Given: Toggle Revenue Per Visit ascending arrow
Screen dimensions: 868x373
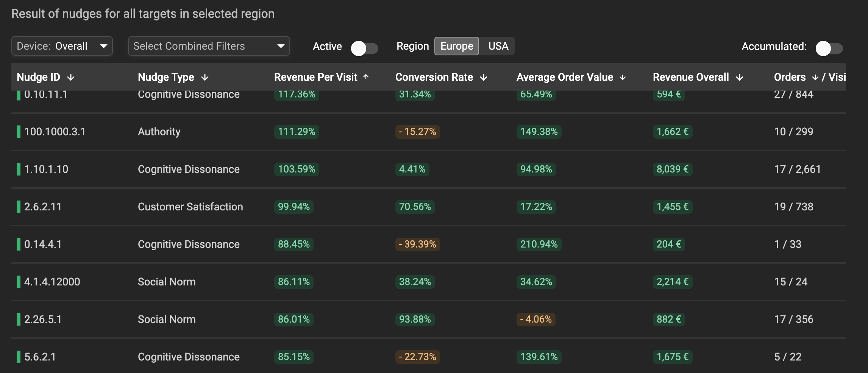Looking at the screenshot, I should point(366,77).
